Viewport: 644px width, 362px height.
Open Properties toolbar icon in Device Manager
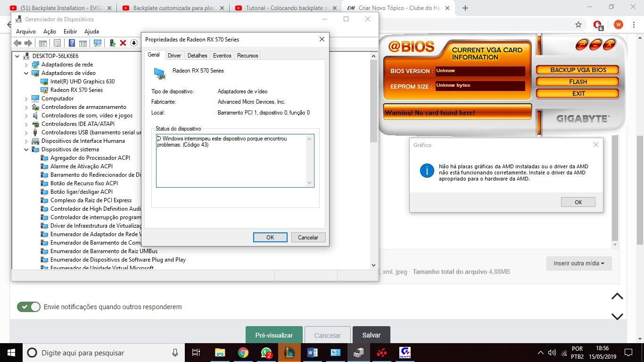click(57, 43)
